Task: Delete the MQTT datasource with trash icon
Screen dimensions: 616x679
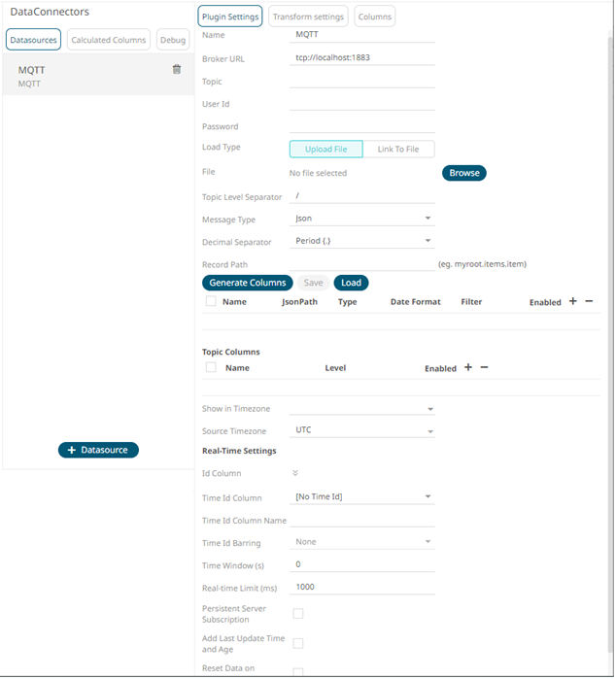Action: coord(176,70)
